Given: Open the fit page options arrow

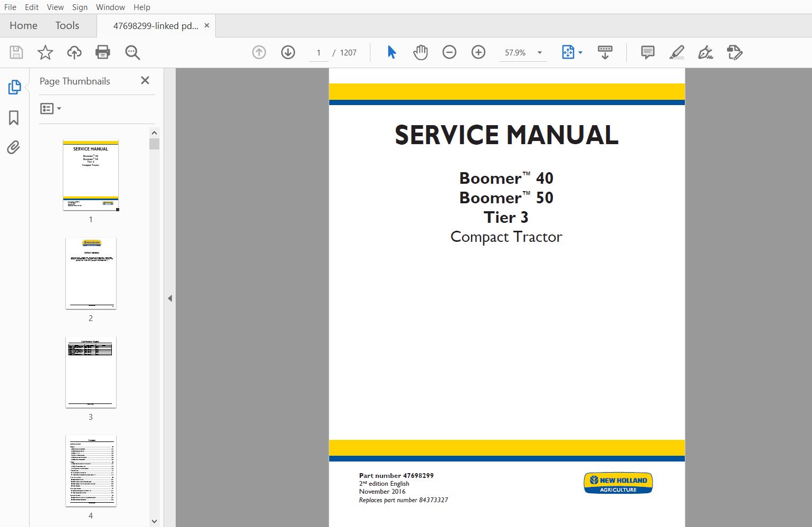Looking at the screenshot, I should [x=581, y=52].
